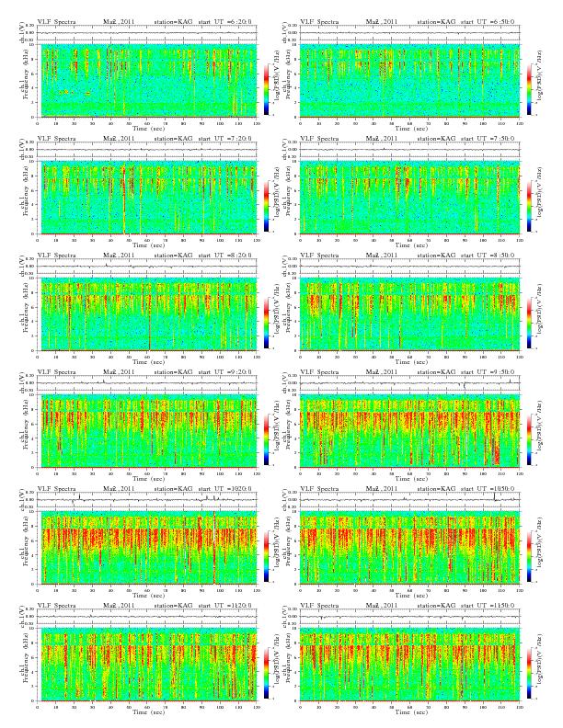Screen dimensions: 563x728
Task: Click the title text 'start UT =8:20:0'
Action: [224, 256]
